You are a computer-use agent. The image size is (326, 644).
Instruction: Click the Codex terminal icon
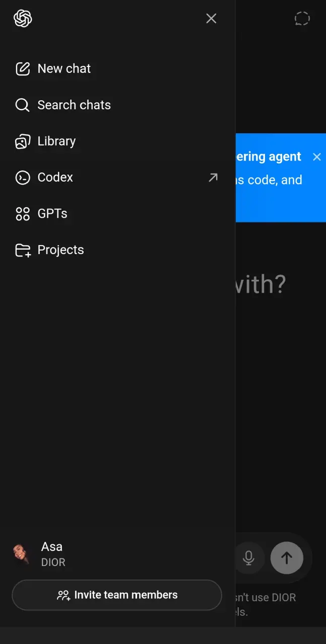pos(22,177)
